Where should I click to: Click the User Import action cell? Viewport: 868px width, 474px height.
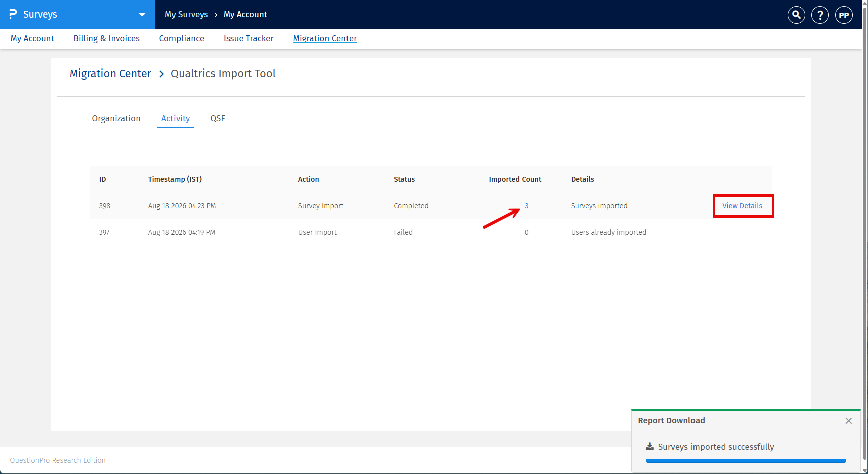[x=317, y=232]
